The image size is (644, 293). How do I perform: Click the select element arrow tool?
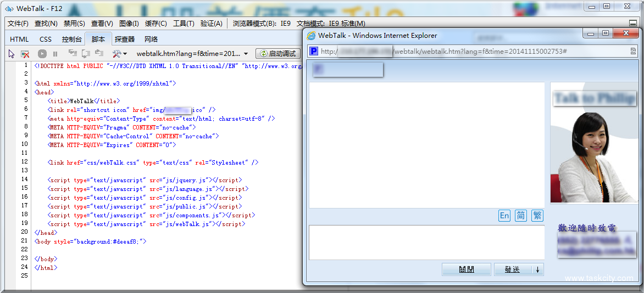[x=12, y=54]
